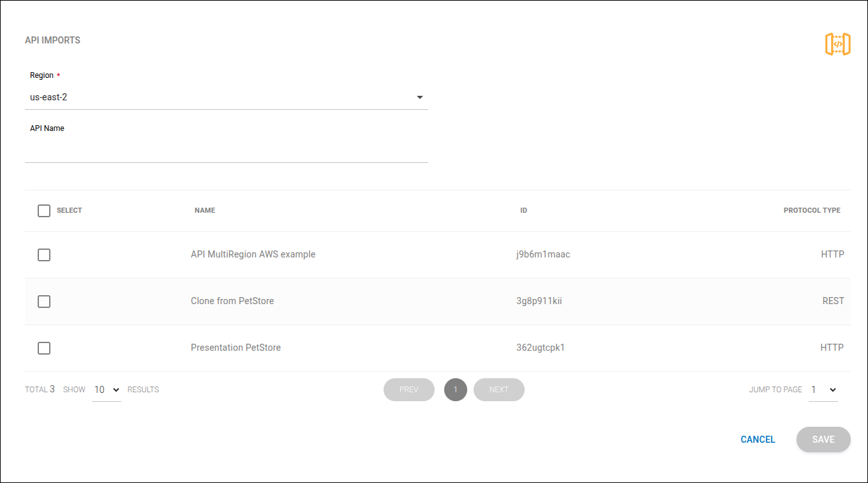Select all APIs via header checkbox
868x483 pixels.
click(44, 210)
